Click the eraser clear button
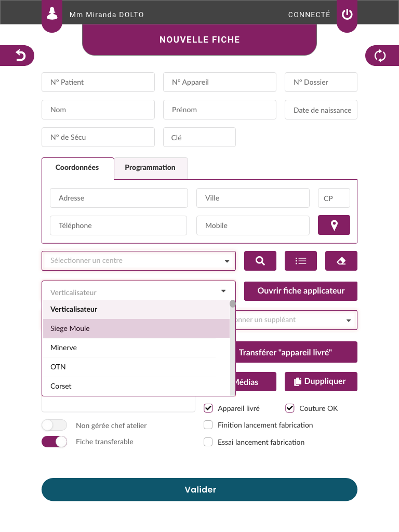 tap(341, 261)
